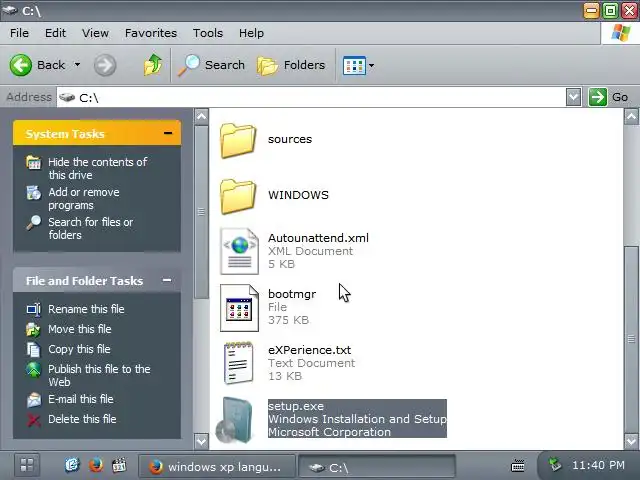Open the Favorites menu
The height and width of the screenshot is (480, 640).
151,33
